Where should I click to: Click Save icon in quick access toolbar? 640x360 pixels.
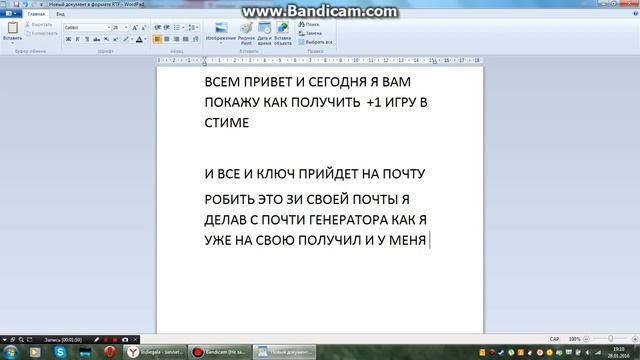point(16,4)
